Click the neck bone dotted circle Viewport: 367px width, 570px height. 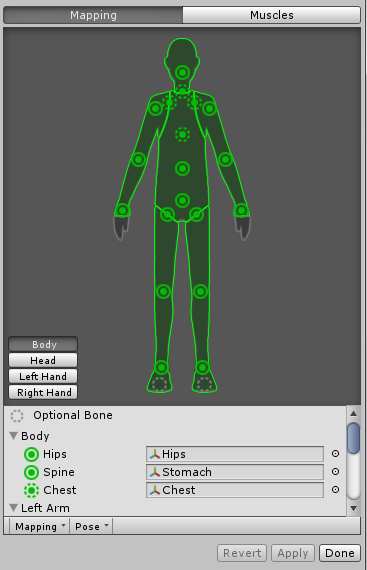click(182, 90)
